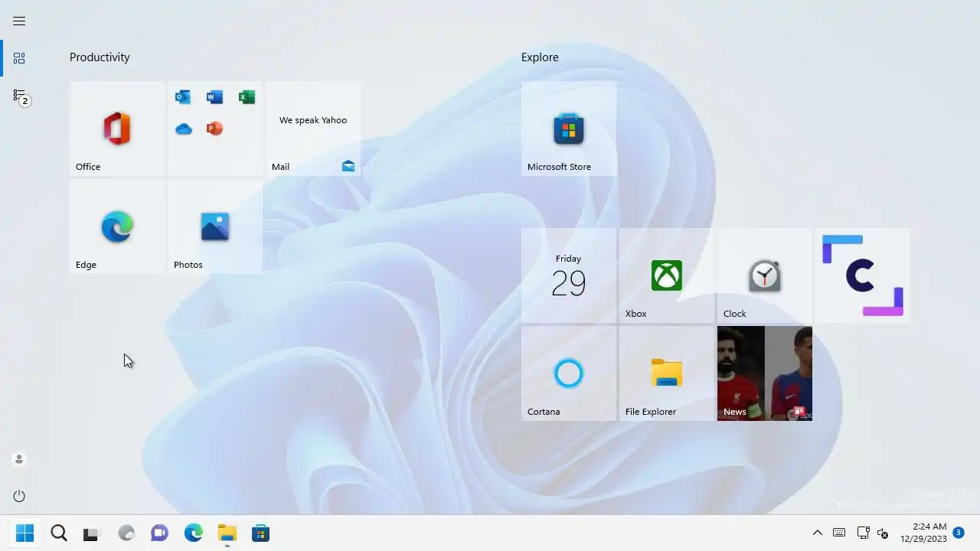980x551 pixels.
Task: Launch Word from the Office folder tile
Action: click(214, 97)
